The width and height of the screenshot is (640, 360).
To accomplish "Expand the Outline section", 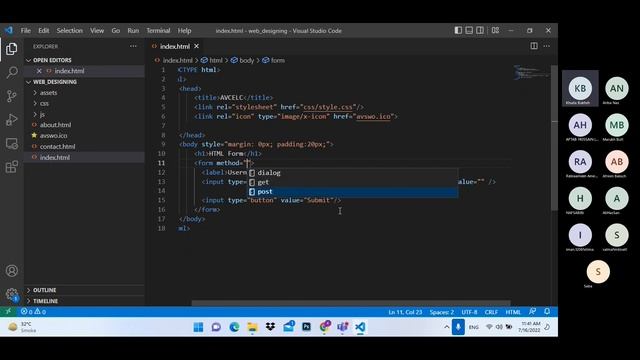I will (x=84, y=290).
